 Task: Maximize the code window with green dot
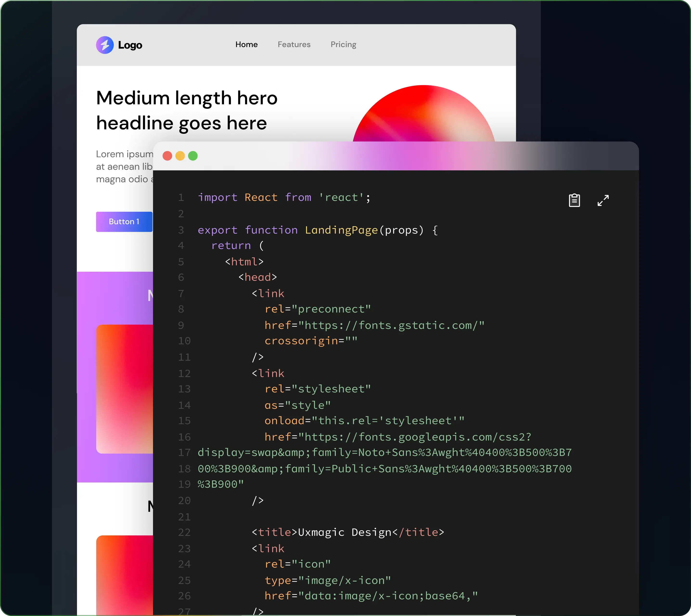[193, 156]
